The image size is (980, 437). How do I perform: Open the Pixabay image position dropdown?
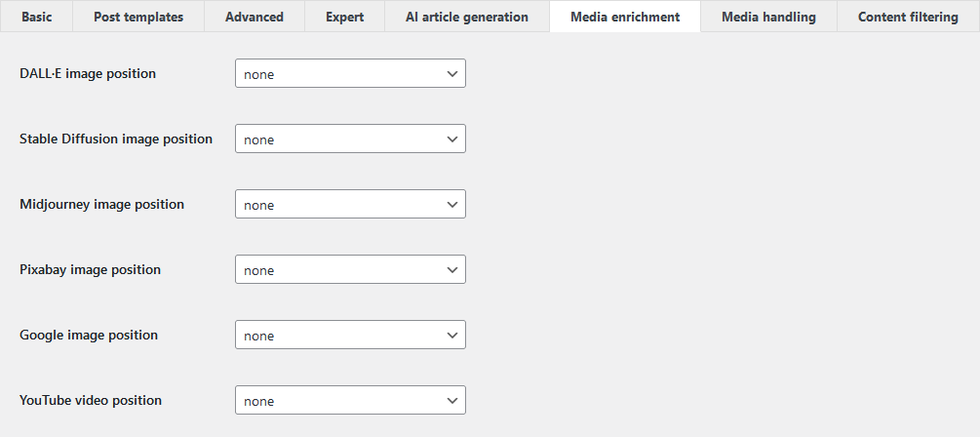click(x=350, y=269)
